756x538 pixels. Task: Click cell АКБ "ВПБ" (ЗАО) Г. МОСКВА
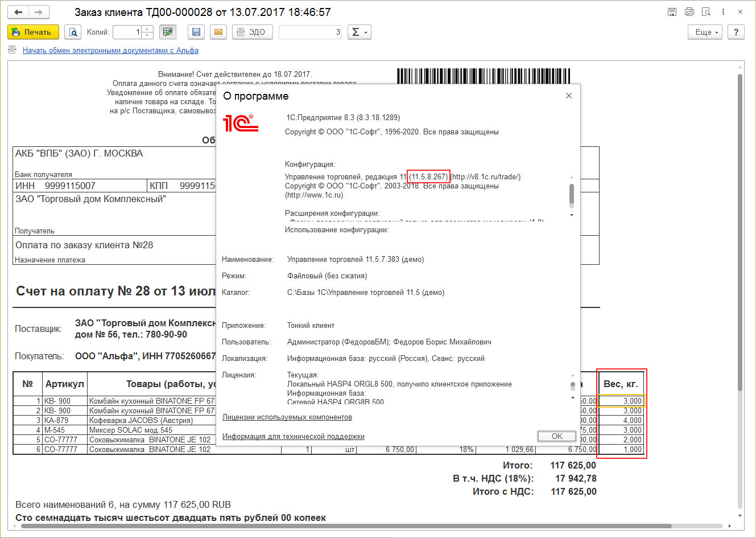tap(79, 153)
